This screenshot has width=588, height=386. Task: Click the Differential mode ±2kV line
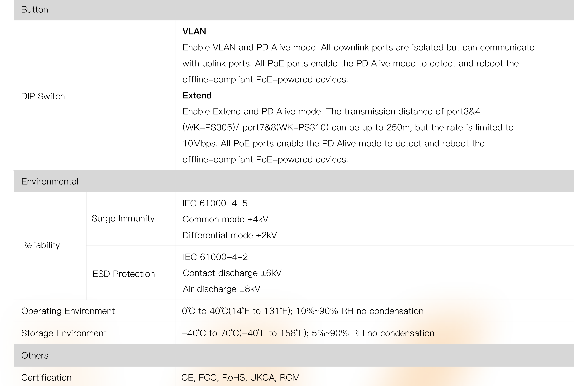(x=229, y=235)
